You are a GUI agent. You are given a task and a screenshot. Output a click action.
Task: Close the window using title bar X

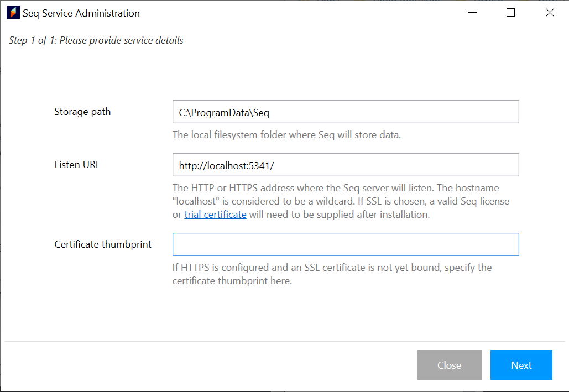coord(550,13)
